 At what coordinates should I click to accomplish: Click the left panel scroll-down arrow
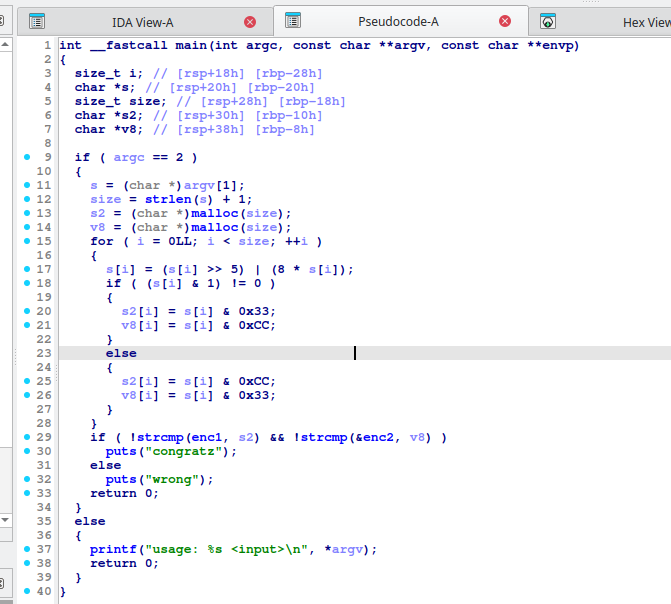pyautogui.click(x=5, y=521)
